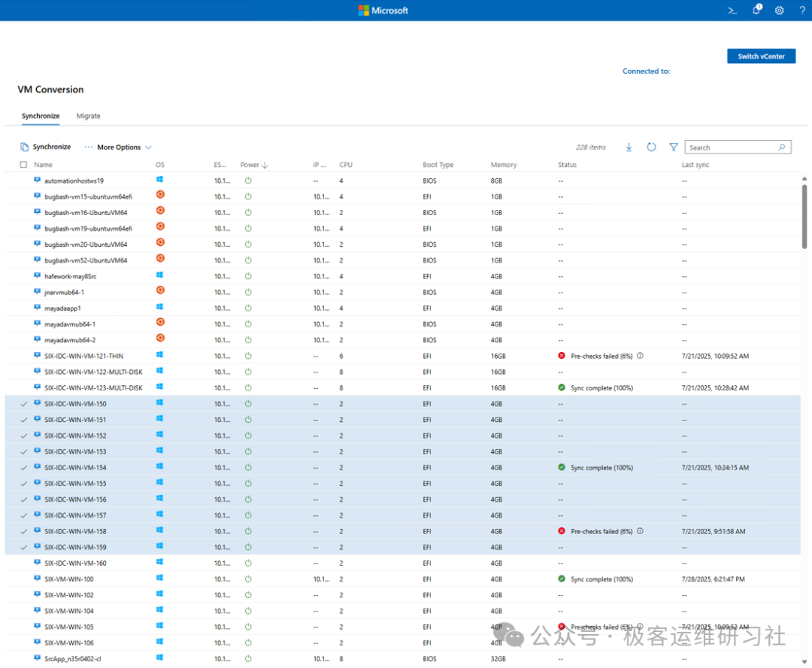Viewport: 812px width, 668px height.
Task: Select the Synchronize tab
Action: click(x=41, y=116)
